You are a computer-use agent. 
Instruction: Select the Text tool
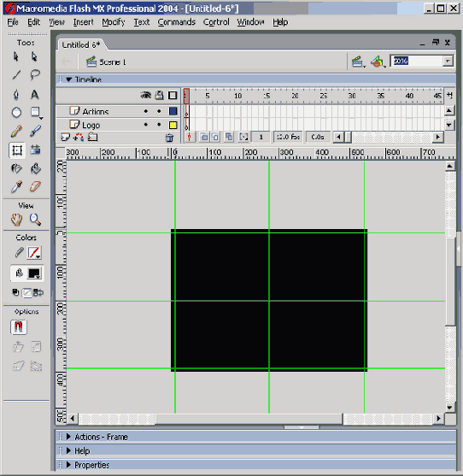tap(35, 94)
